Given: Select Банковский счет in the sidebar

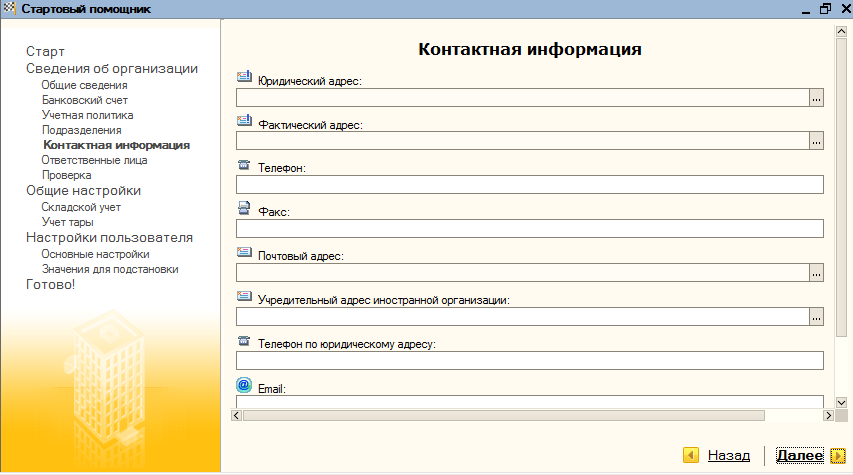Looking at the screenshot, I should coord(85,100).
